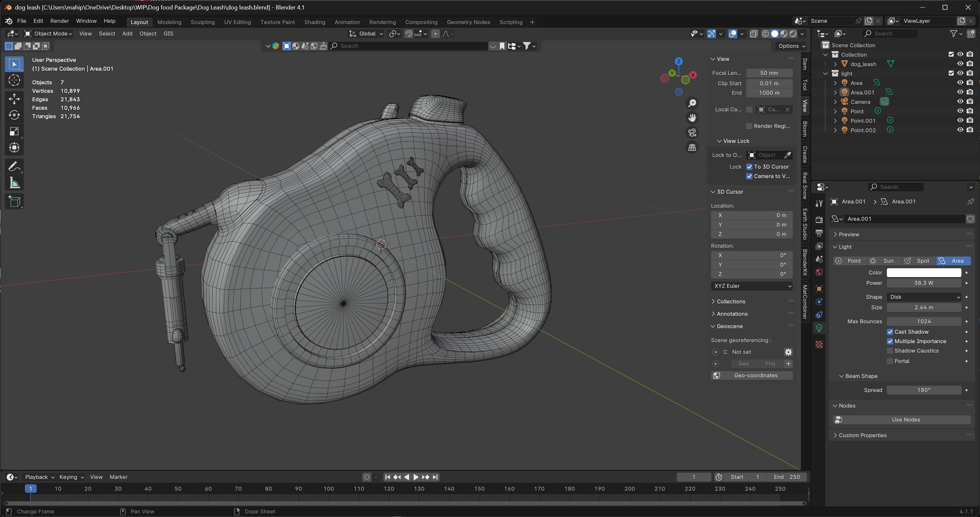Switch to perspective/orthographic grid view icon
The image size is (980, 517).
[x=692, y=147]
